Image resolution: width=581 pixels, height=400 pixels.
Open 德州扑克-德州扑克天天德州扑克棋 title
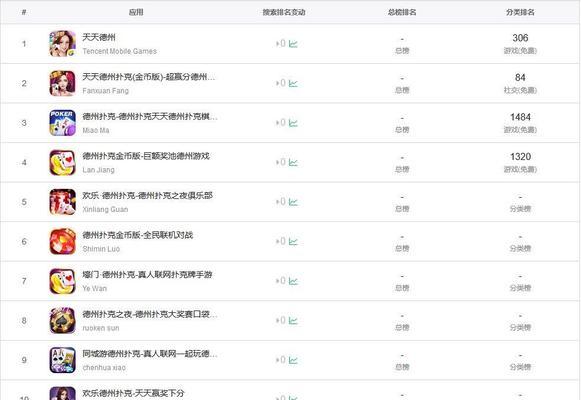pyautogui.click(x=150, y=116)
